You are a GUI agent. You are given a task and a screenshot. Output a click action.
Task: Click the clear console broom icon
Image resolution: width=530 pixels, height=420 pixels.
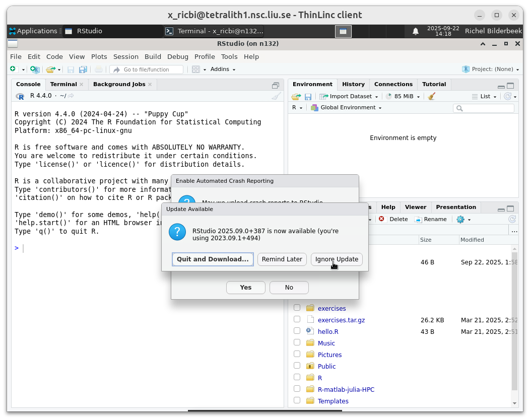pyautogui.click(x=276, y=96)
